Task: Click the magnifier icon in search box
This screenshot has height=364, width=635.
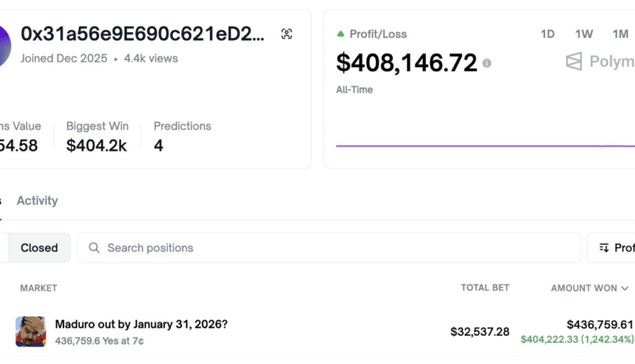Action: click(91, 248)
